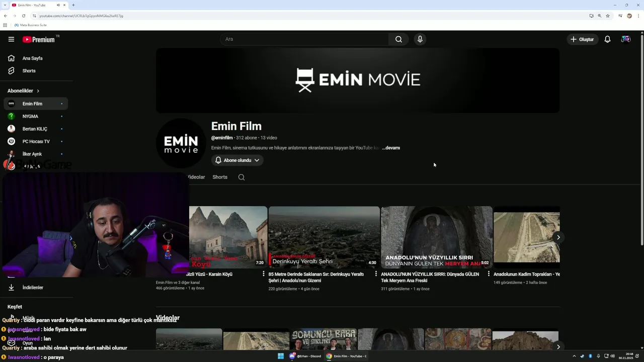Click the NYGMA channel avatar icon
This screenshot has width=644, height=362.
11,116
